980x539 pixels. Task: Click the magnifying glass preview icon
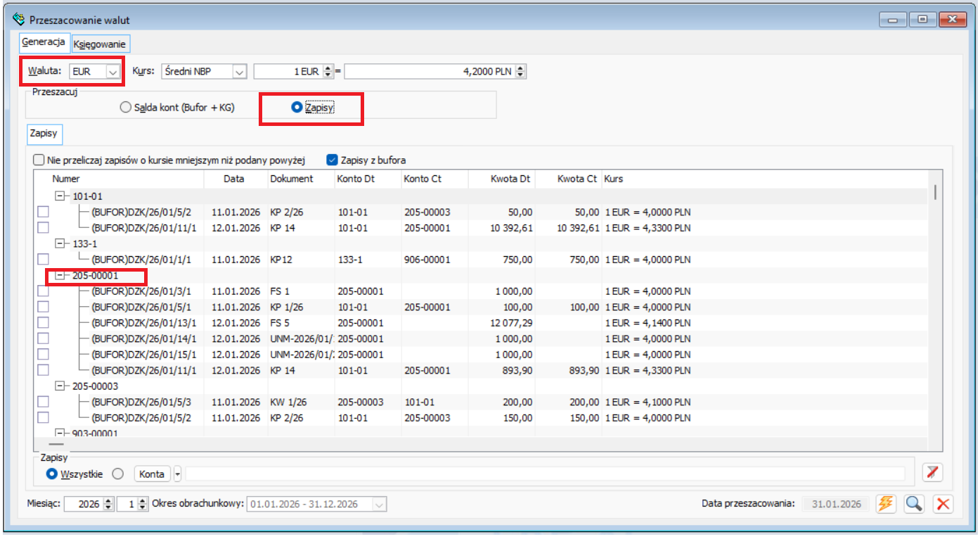(x=913, y=504)
